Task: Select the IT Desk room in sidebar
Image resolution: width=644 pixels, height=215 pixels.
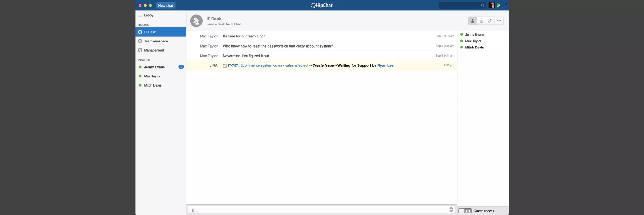Action: (x=161, y=32)
